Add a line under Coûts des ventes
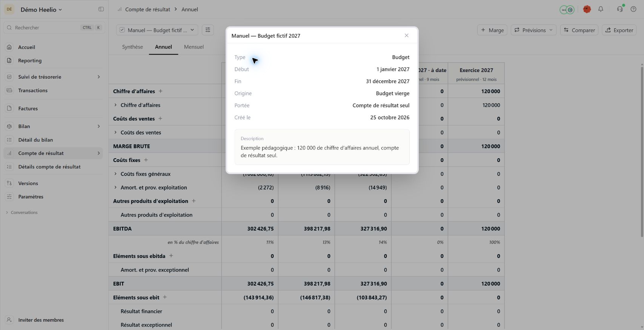644x330 pixels. coord(160,119)
